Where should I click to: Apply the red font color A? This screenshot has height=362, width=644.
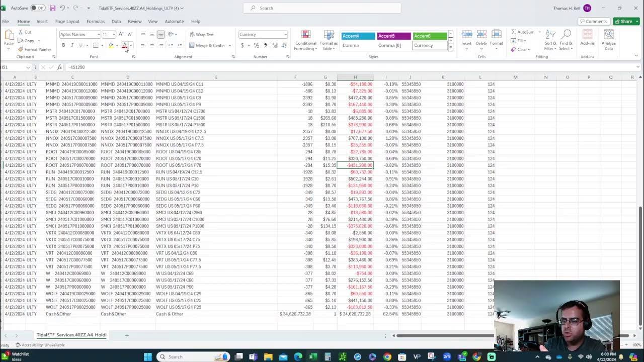pos(124,45)
